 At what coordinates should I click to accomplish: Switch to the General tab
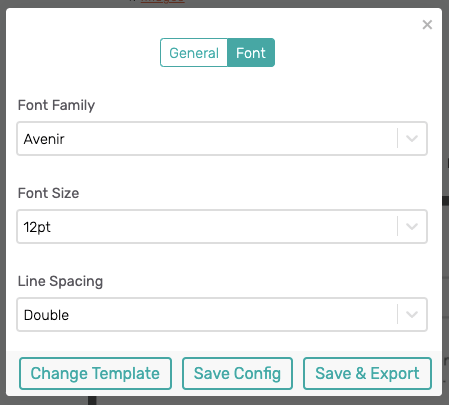[x=194, y=53]
